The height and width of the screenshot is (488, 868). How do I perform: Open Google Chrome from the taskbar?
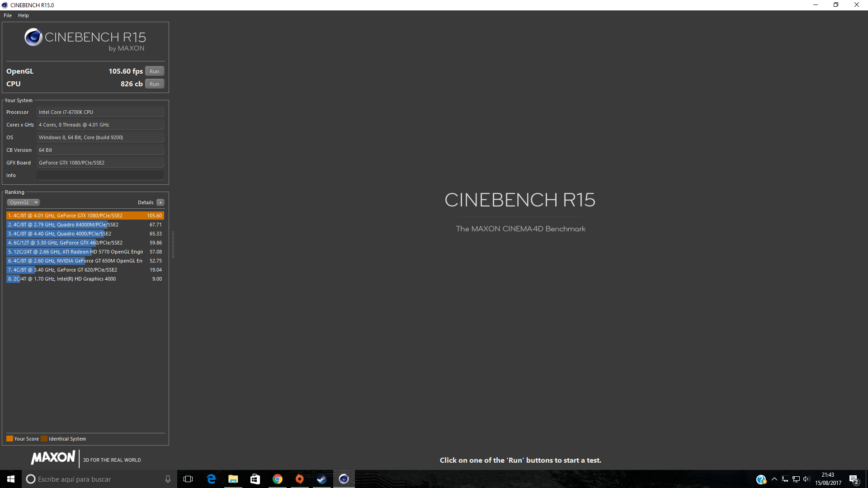(278, 479)
